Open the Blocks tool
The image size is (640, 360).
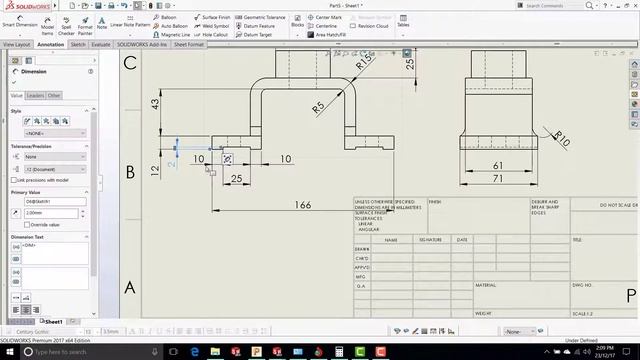[x=298, y=22]
